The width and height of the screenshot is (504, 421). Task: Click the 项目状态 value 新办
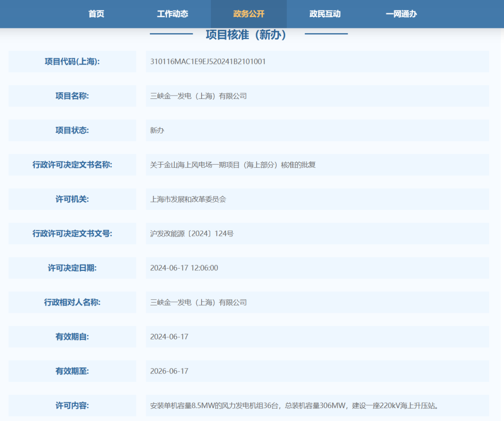click(x=157, y=131)
